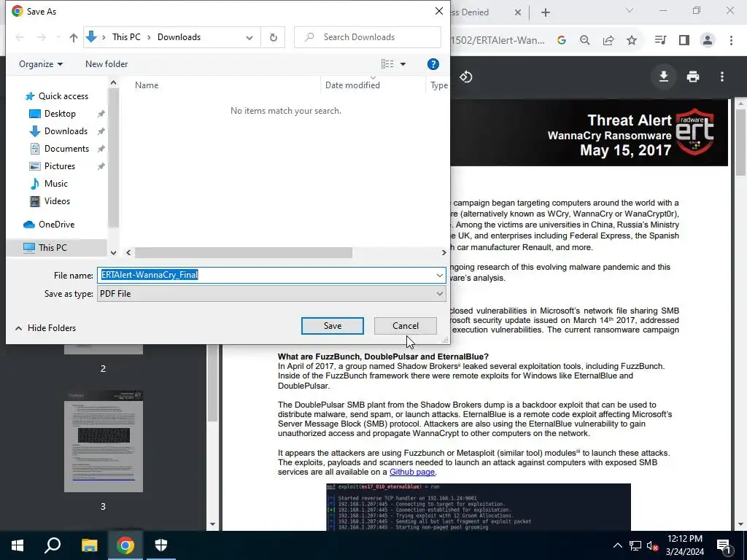Screen dimensions: 747x560
Task: Click the Google icon in address bar
Action: point(561,41)
